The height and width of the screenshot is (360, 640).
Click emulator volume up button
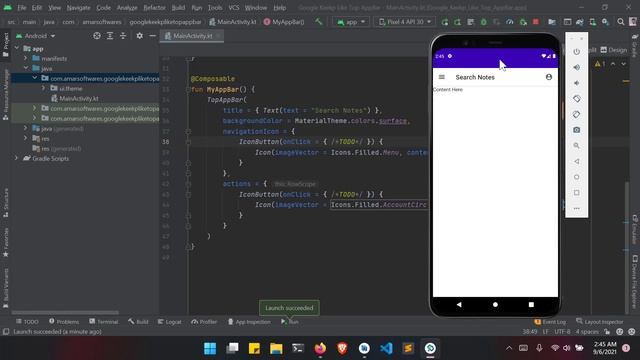coord(576,67)
